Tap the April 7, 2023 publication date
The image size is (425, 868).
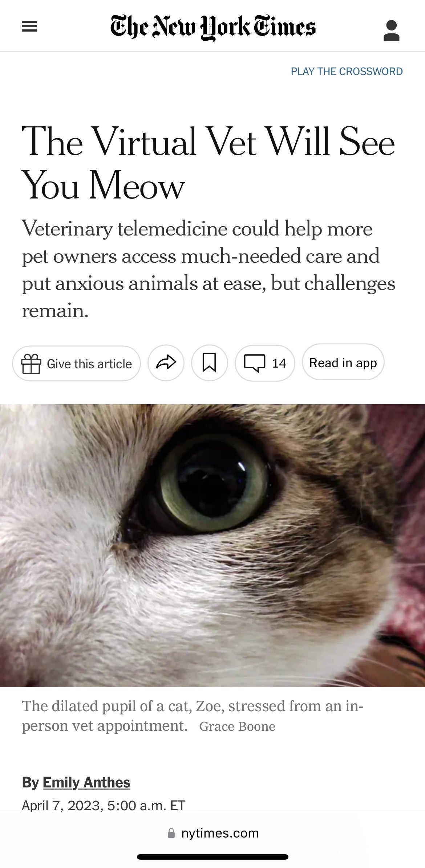coord(104,806)
